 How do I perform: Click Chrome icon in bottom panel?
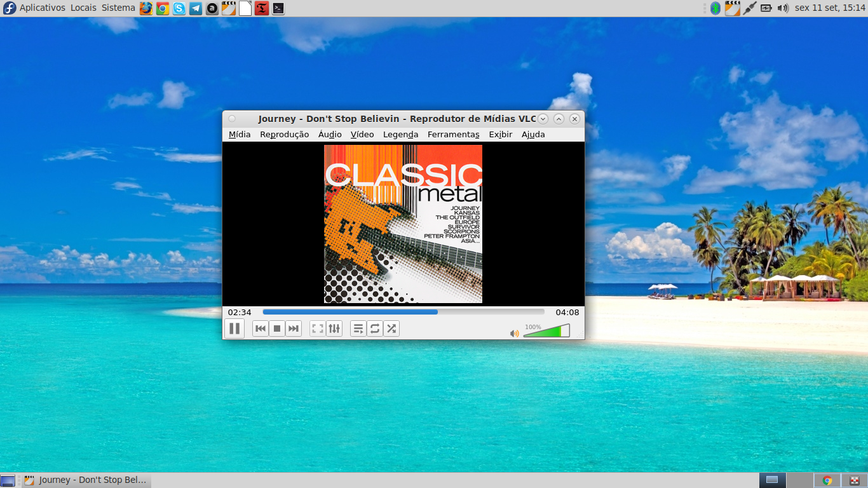(x=827, y=480)
